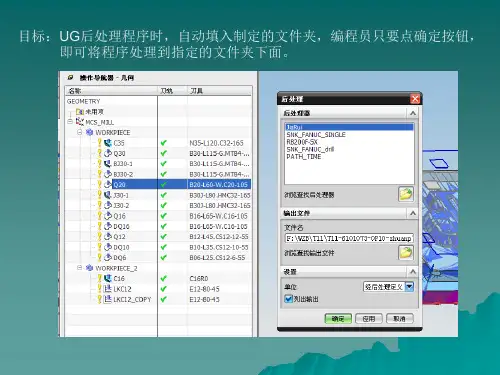Click the 未用项 folder icon
This screenshot has width=500, height=375.
(x=80, y=112)
